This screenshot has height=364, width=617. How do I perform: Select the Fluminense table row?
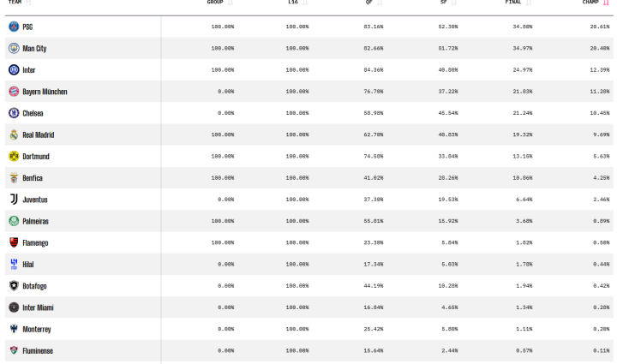click(x=308, y=350)
